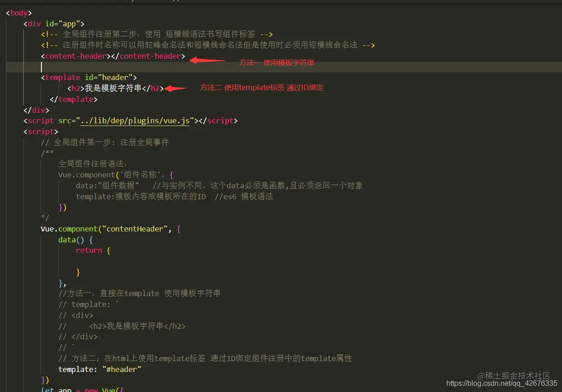Viewport: 562px width, 392px height.
Task: Click the 全局组件注册语法 comment line
Action: coord(93,164)
